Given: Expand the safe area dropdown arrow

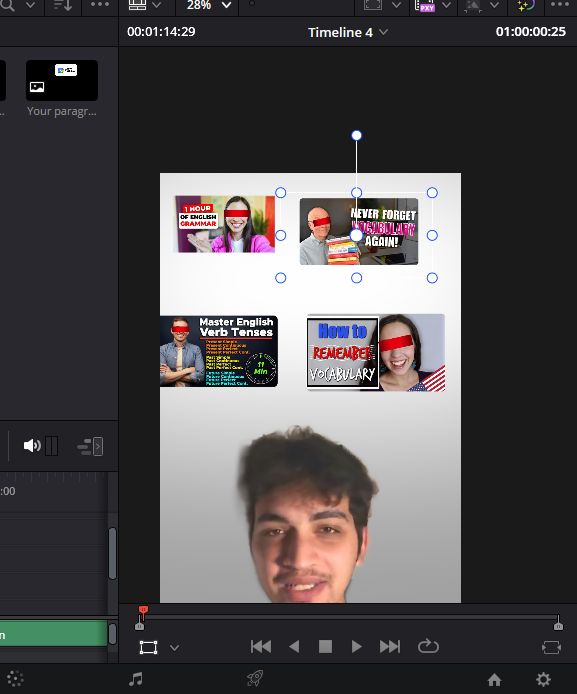Looking at the screenshot, I should click(x=396, y=5).
